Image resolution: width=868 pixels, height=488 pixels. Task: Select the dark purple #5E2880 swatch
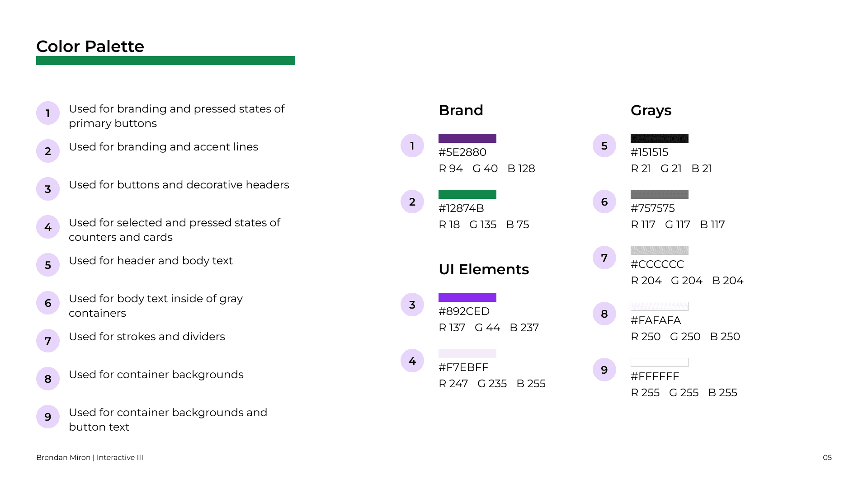[x=467, y=138]
